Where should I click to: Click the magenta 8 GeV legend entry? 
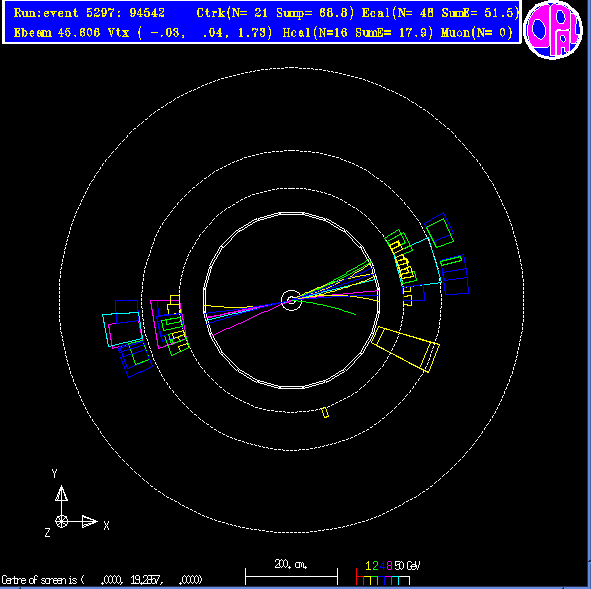click(389, 566)
